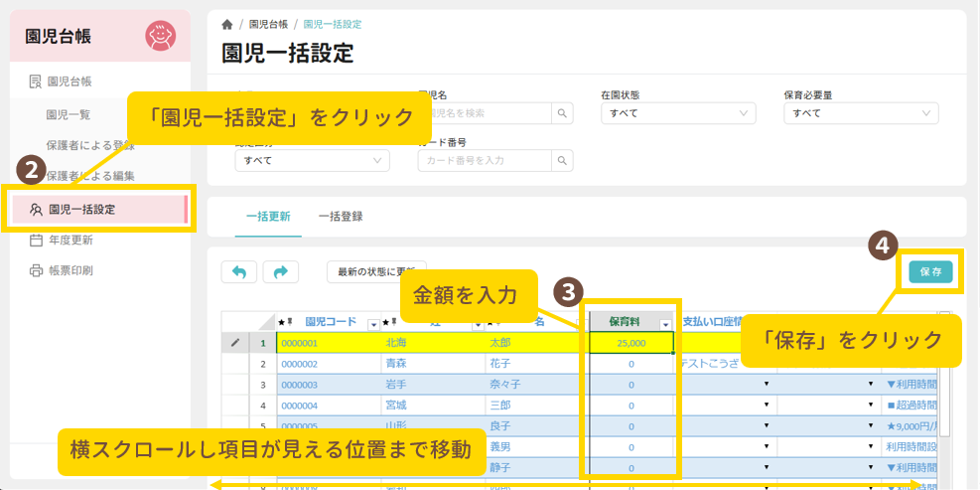Image resolution: width=980 pixels, height=490 pixels.
Task: Click the 最新の状態に更新 button
Action: click(375, 271)
